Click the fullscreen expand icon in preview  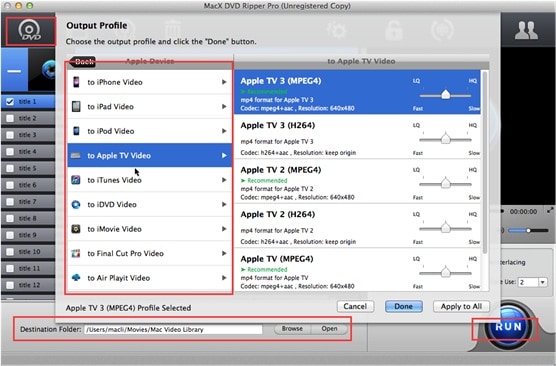[x=550, y=211]
